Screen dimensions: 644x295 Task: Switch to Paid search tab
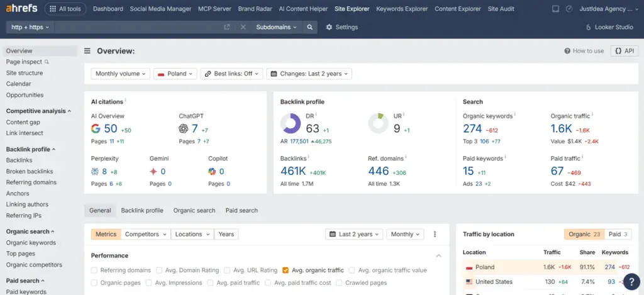241,210
